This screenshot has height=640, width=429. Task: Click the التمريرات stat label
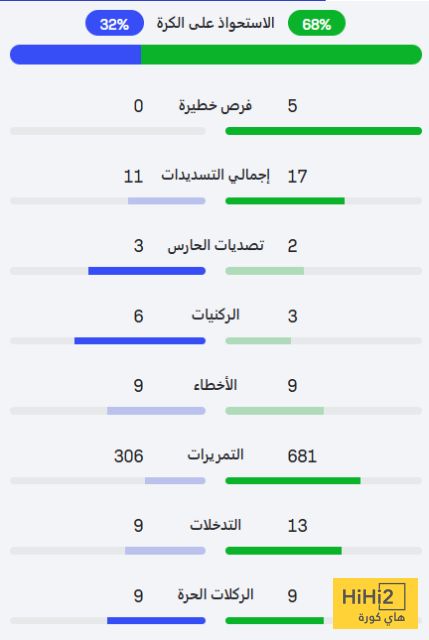216,455
